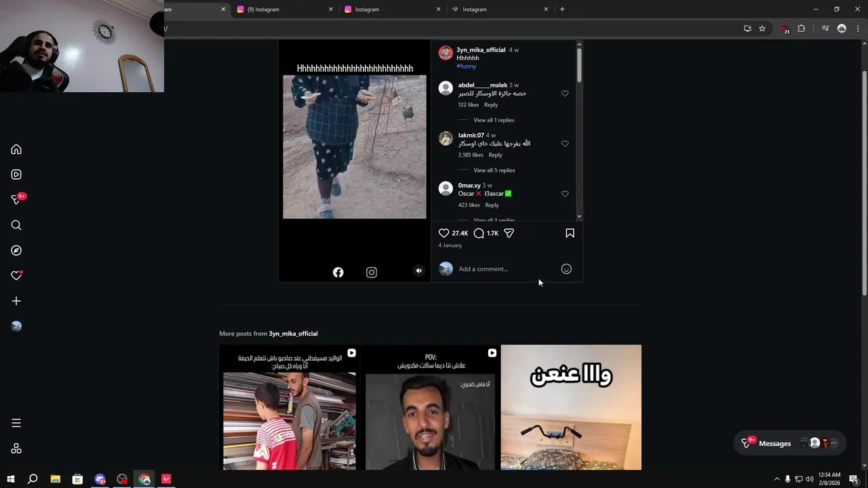The height and width of the screenshot is (488, 868).
Task: Open 3yn_mika_official link under More posts
Action: [293, 333]
